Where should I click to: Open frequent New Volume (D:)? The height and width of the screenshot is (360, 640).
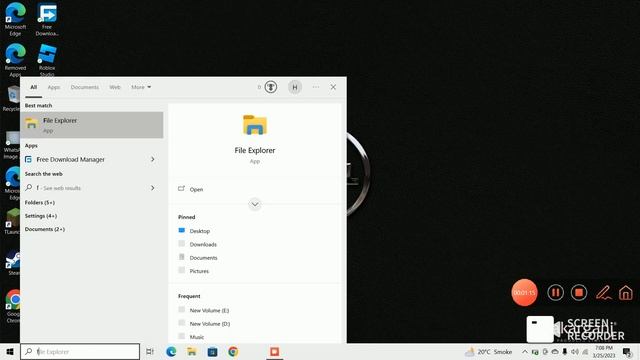204,324
